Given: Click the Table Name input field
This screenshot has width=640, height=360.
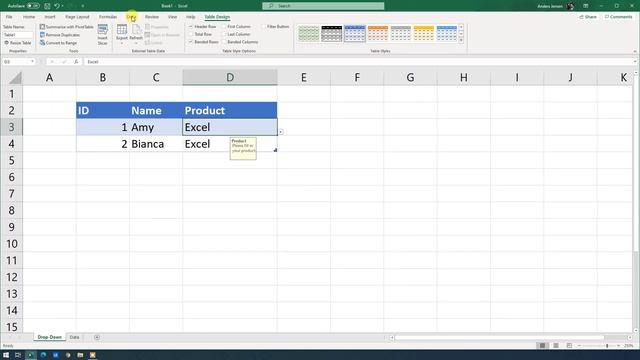Looking at the screenshot, I should (x=18, y=35).
